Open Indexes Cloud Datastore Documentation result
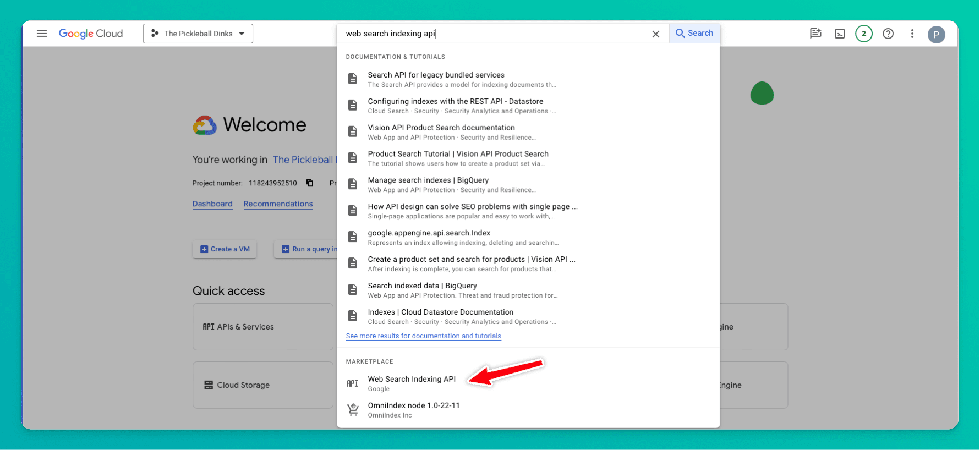 point(528,316)
